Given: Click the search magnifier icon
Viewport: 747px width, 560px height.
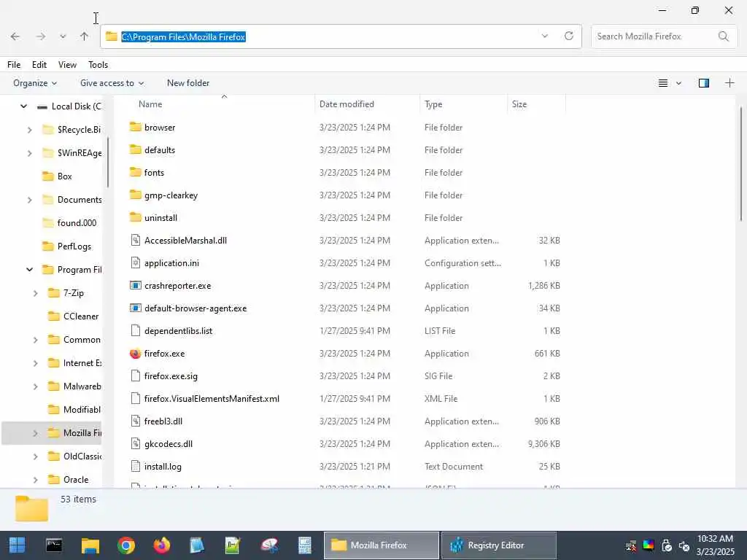Looking at the screenshot, I should click(x=723, y=36).
